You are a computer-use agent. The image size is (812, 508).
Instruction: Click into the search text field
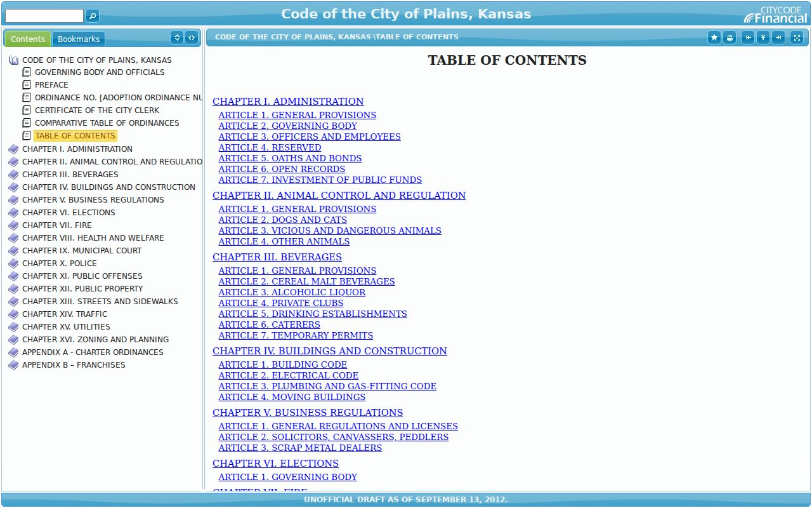44,16
